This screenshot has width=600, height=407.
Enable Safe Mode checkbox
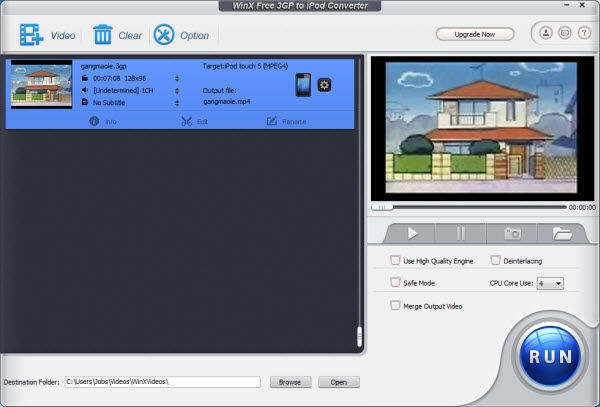[395, 282]
